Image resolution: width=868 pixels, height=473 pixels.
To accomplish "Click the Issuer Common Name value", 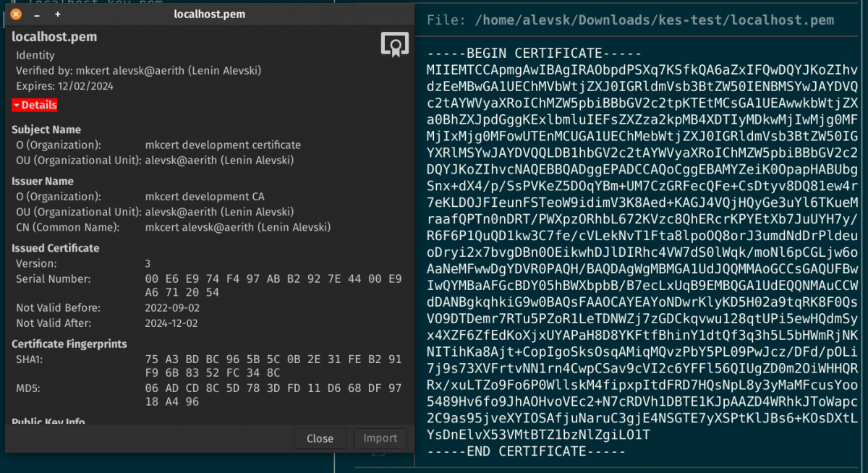I will coord(238,227).
